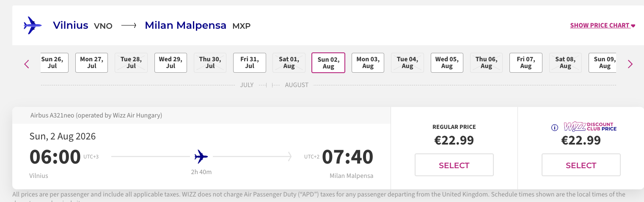Select the Sun 26, Jul date tab
This screenshot has height=202, width=644.
click(x=54, y=63)
